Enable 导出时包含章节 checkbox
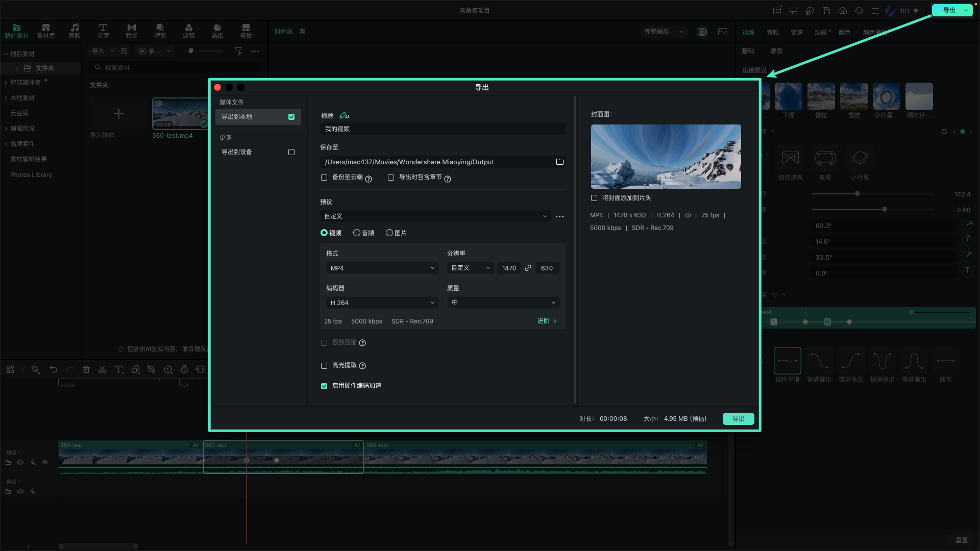The image size is (980, 551). 391,178
